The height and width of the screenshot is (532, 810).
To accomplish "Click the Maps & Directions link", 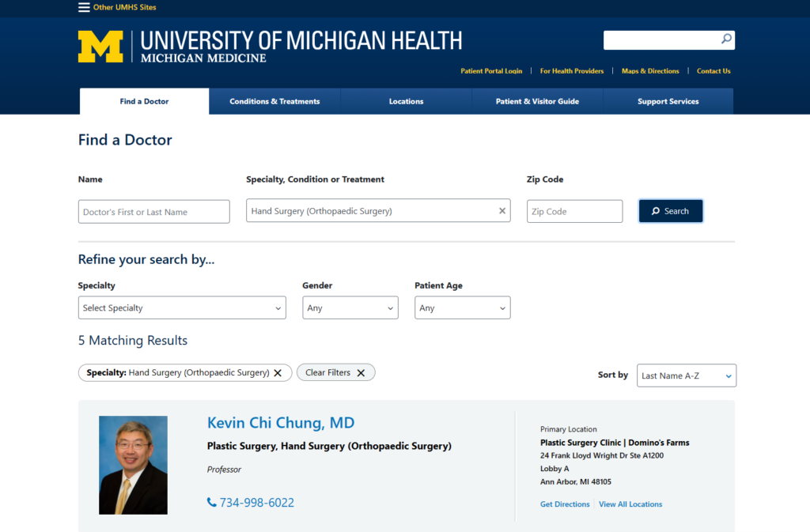I will (650, 71).
